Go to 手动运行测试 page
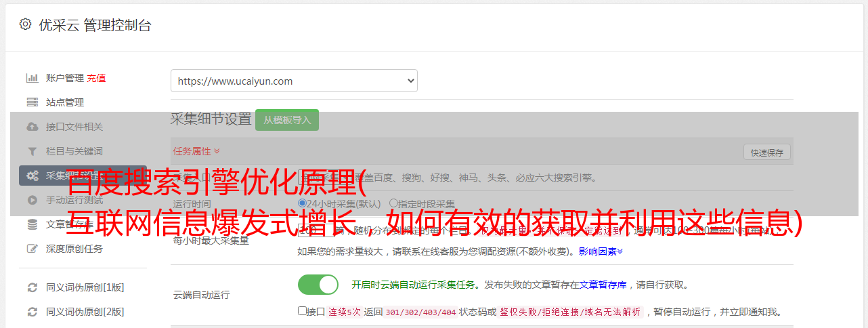 click(x=74, y=200)
